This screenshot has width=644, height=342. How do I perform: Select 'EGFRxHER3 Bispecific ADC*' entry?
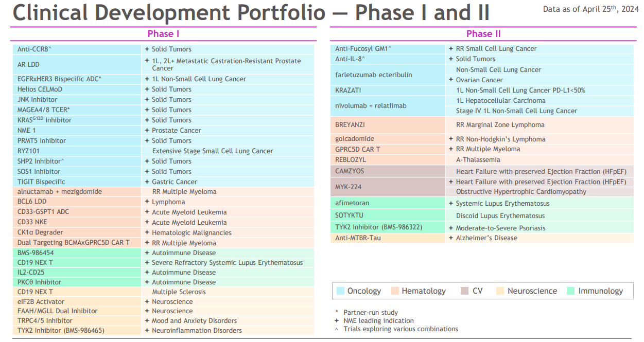(59, 79)
